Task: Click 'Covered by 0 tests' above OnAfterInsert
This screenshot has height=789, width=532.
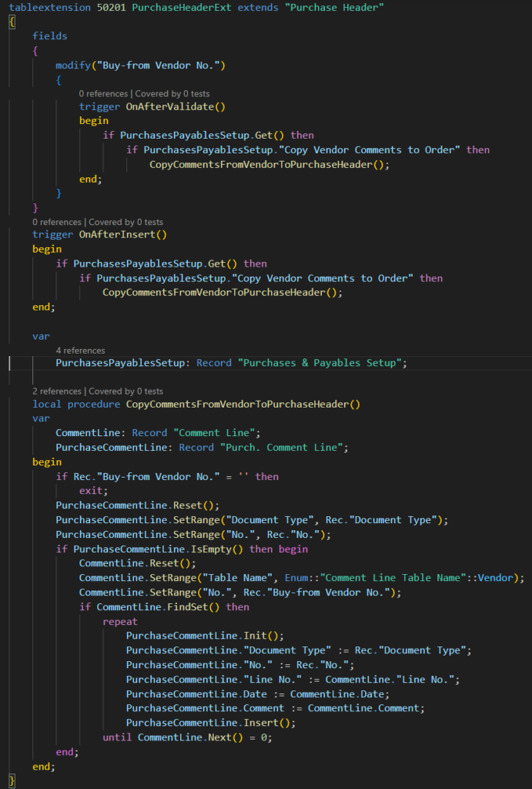Action: tap(125, 222)
